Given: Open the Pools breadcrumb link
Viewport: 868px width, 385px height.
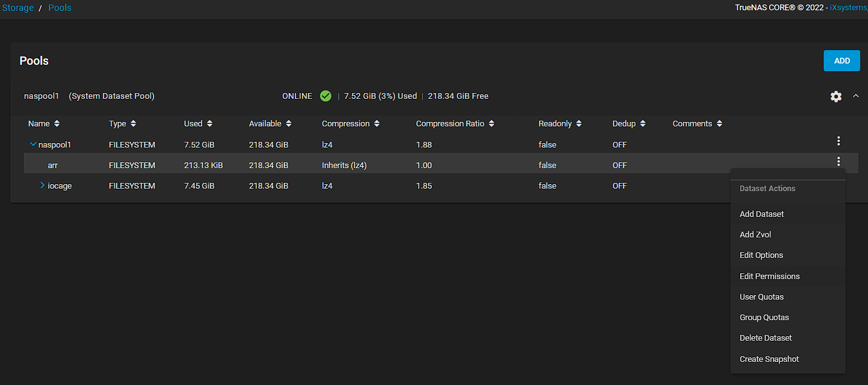Looking at the screenshot, I should pos(60,8).
